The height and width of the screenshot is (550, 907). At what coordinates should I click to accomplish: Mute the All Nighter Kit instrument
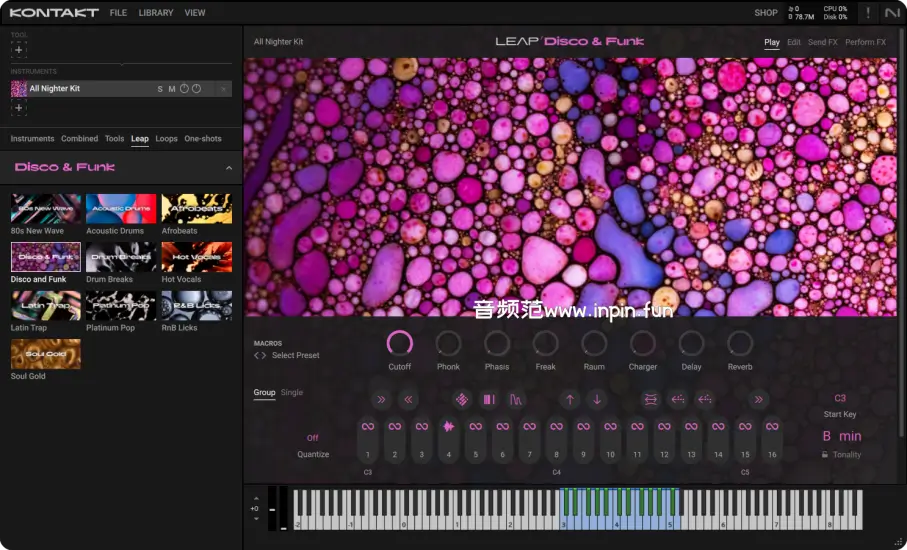pos(172,89)
